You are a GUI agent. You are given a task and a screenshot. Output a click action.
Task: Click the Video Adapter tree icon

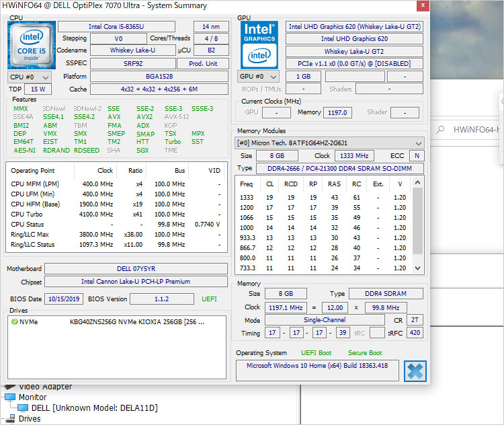click(x=9, y=387)
